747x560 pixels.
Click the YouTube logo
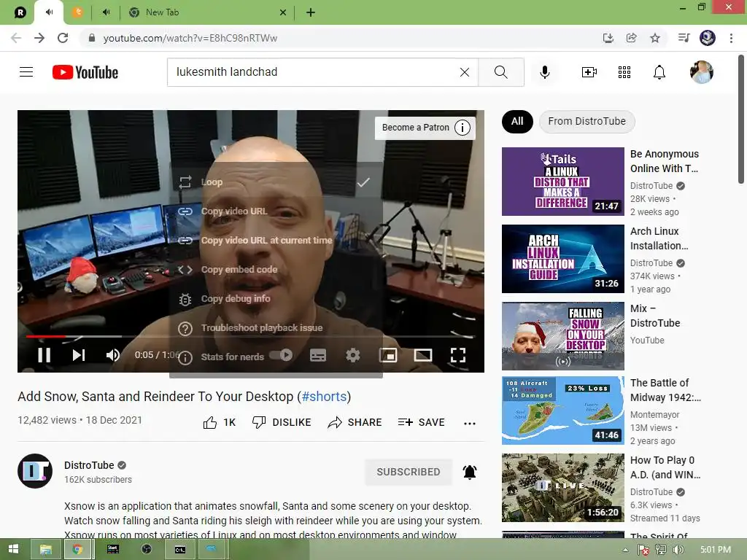click(85, 72)
